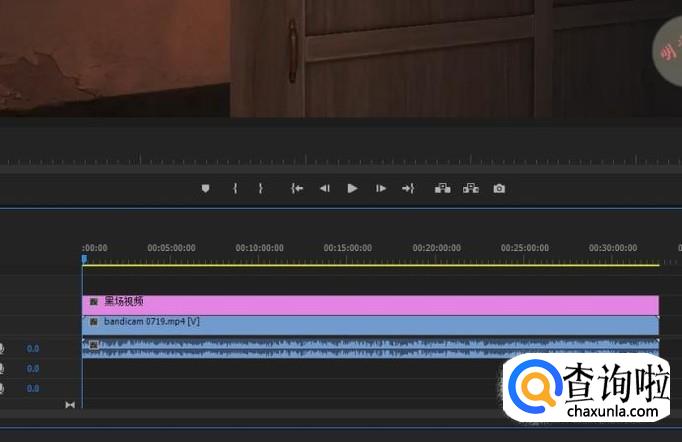Click the ruler at 00:25:00:00

coord(525,248)
